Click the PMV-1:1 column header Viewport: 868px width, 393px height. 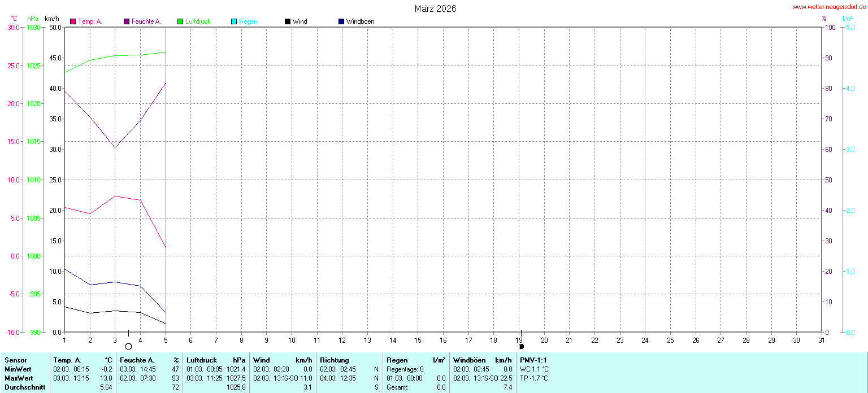click(x=533, y=360)
